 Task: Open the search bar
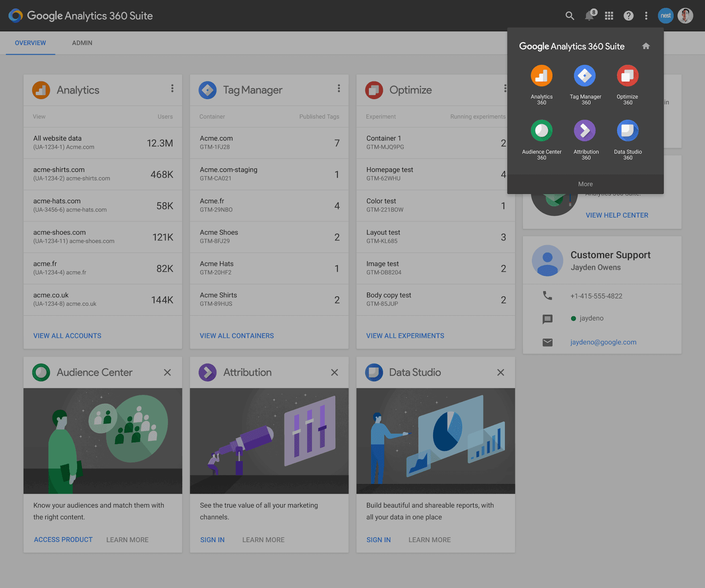(569, 15)
